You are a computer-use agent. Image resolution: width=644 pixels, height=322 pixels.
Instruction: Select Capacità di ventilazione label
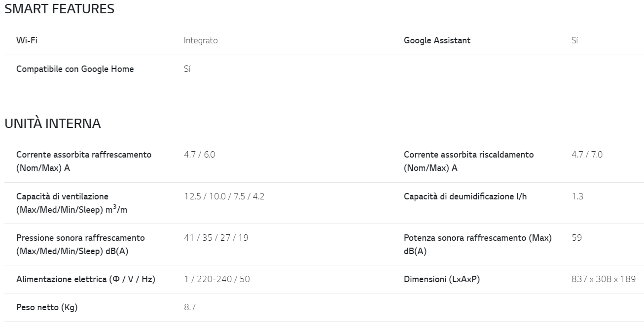pyautogui.click(x=72, y=203)
